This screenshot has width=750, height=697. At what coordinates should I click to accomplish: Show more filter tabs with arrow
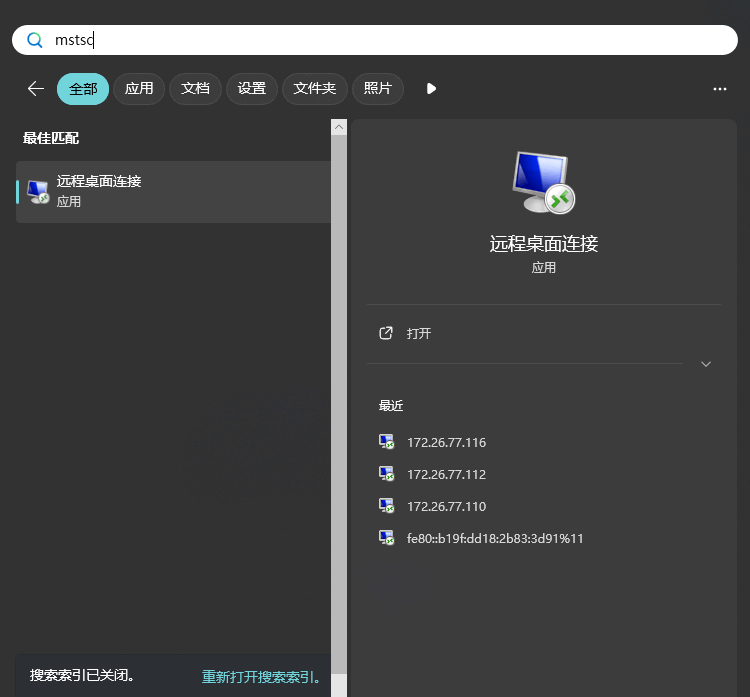coord(431,89)
